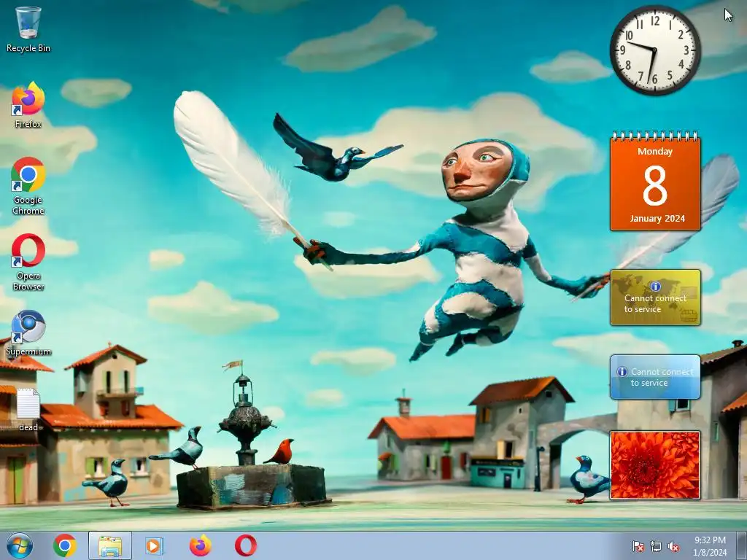The width and height of the screenshot is (747, 560).
Task: Open the Windows Start menu orb
Action: click(x=20, y=545)
